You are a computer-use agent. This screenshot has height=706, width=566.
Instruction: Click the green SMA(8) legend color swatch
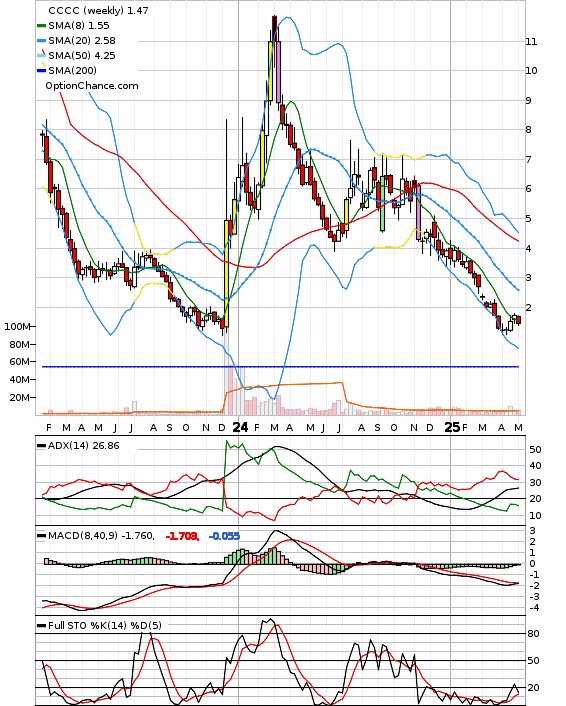pos(41,26)
